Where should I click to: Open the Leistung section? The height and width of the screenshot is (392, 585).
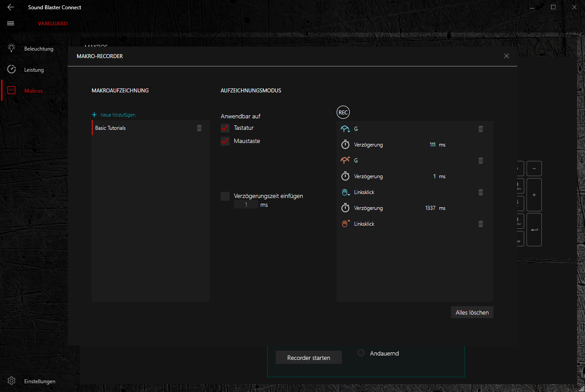point(34,70)
